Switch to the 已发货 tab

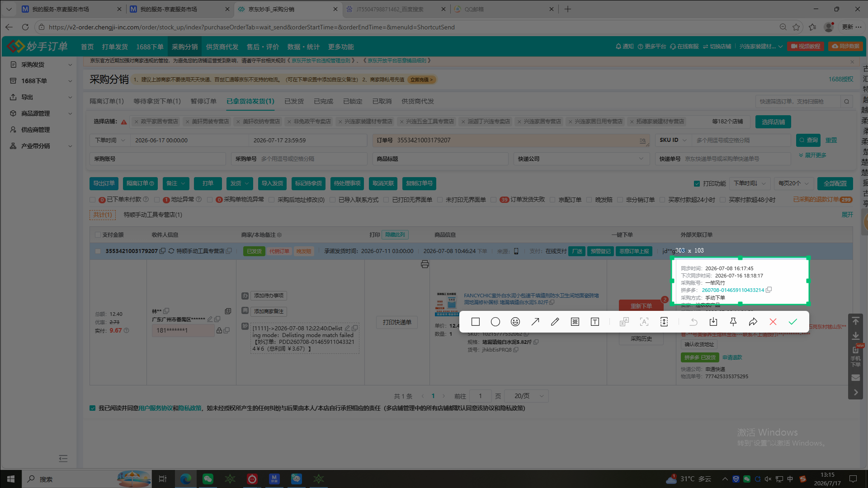(x=294, y=101)
